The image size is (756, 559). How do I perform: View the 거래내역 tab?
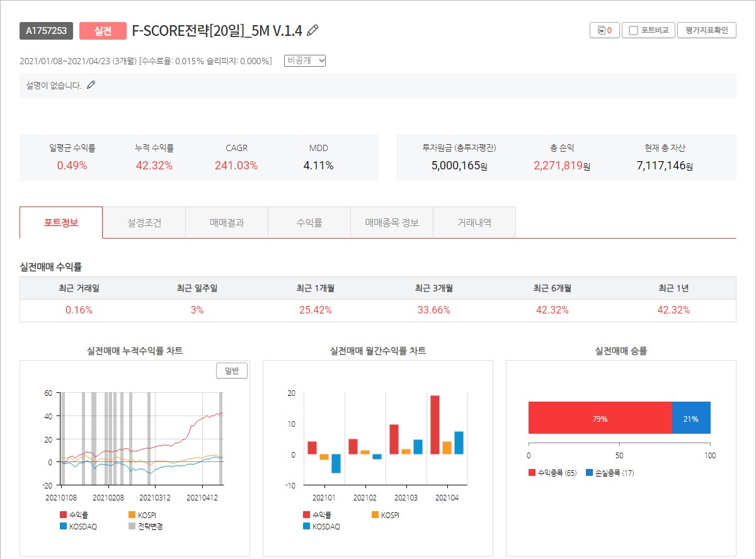474,223
